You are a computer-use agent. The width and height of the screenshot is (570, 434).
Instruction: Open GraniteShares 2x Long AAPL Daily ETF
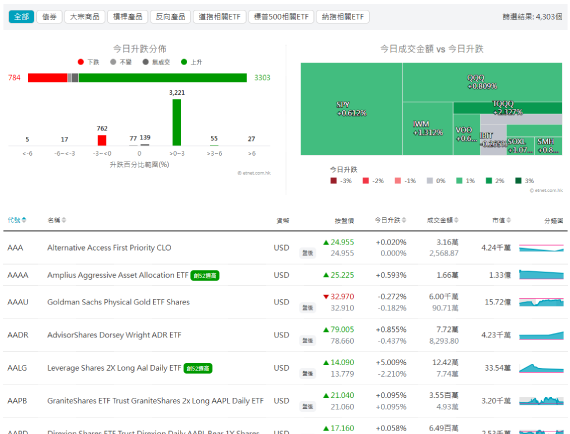(x=155, y=401)
